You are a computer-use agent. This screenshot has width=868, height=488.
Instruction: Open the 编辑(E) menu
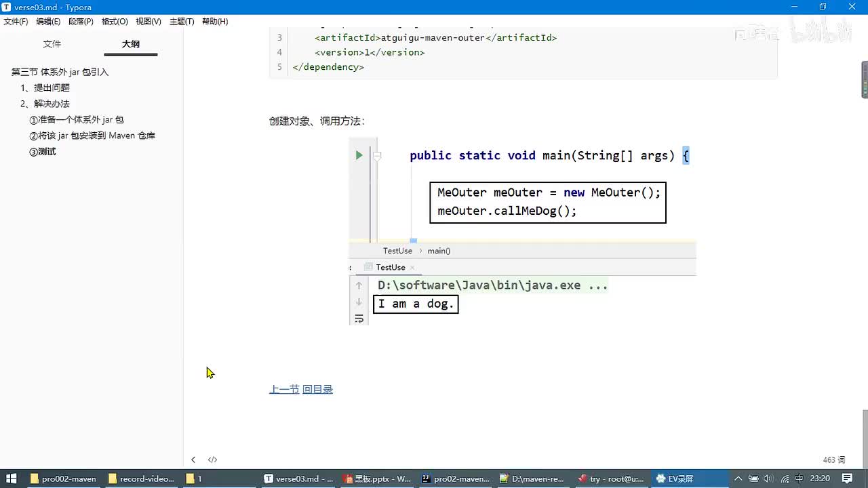pos(48,22)
